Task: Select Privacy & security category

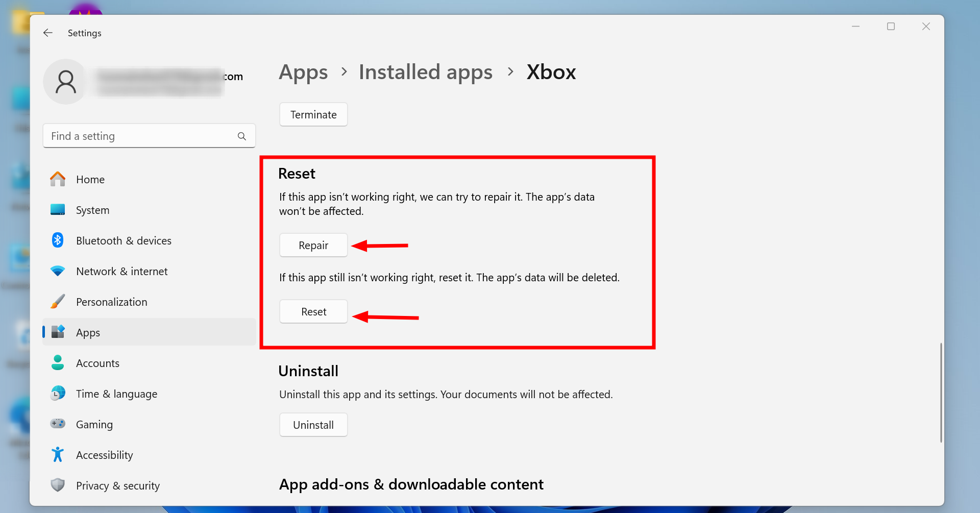Action: [149, 485]
